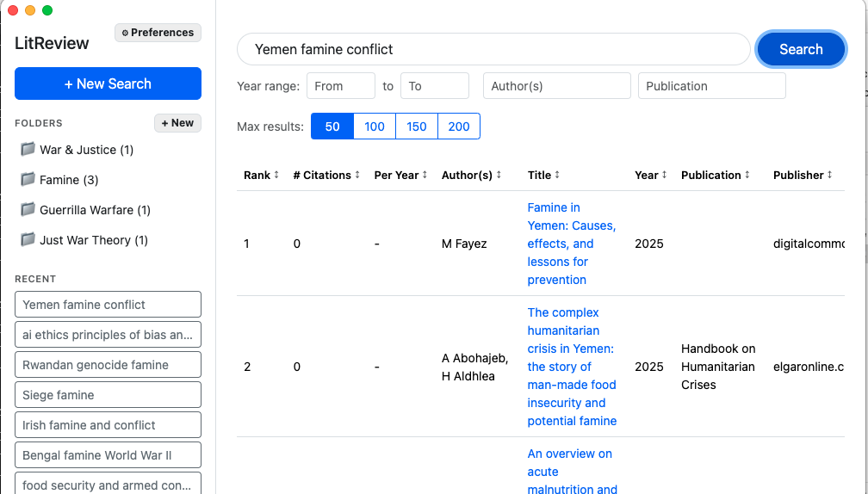
Task: Open Preferences with the gear button
Action: pyautogui.click(x=158, y=33)
